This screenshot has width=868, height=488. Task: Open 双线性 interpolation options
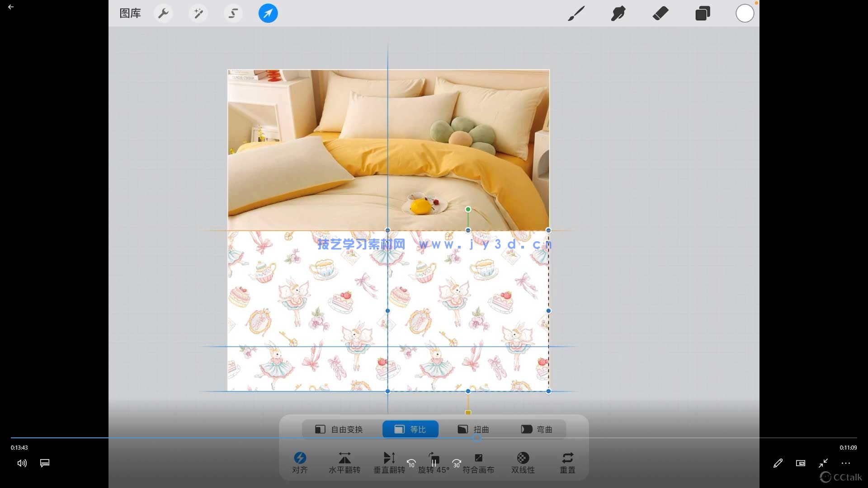[x=523, y=462]
